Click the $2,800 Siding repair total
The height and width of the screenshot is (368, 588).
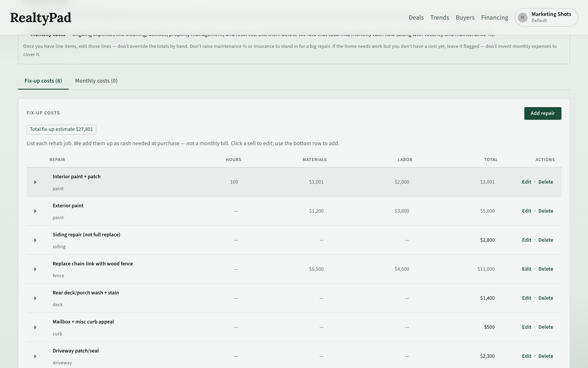(487, 240)
